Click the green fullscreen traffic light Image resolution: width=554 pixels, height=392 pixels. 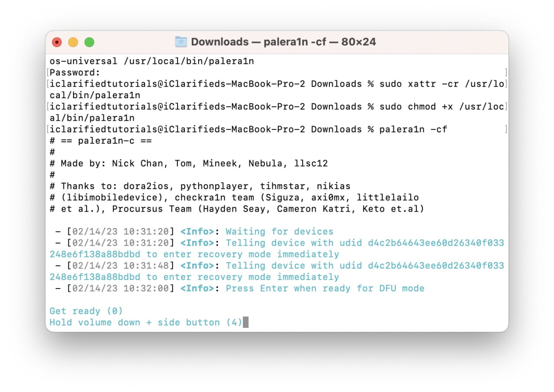pyautogui.click(x=90, y=42)
